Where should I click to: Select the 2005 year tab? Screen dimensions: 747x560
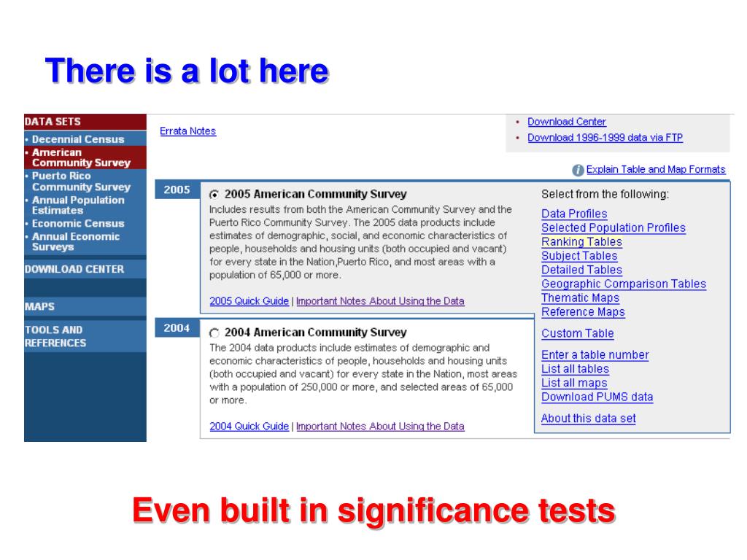coord(177,190)
